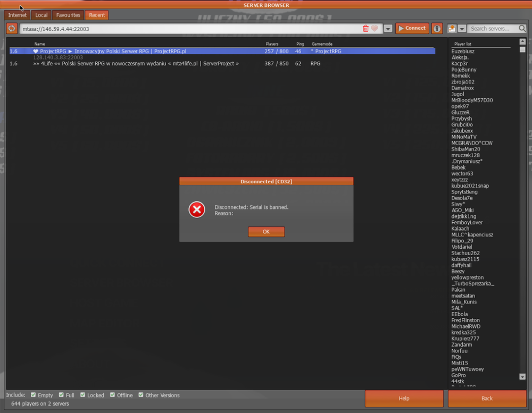Screen dimensions: 532x413
Task: Click the heart icon on the ProjectRPG row
Action: pos(36,51)
